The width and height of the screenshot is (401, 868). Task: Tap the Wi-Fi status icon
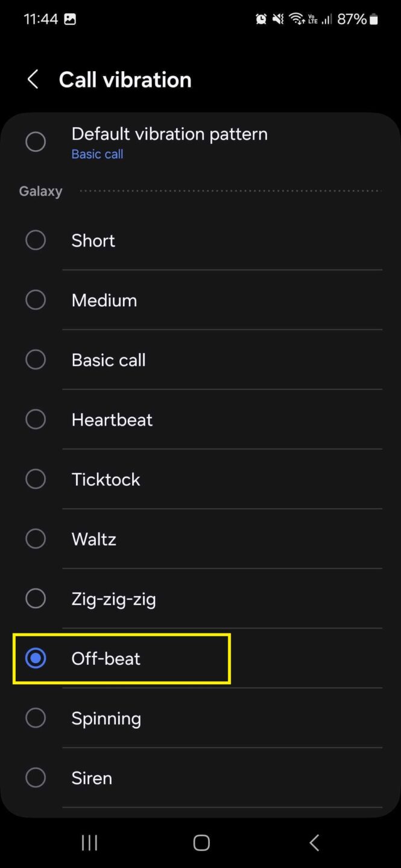296,19
